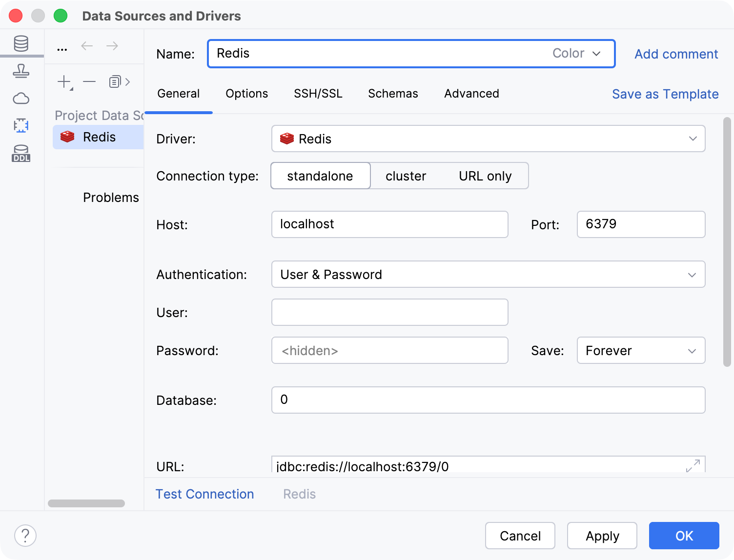Select URL only connection type
Viewport: 734px width, 560px height.
click(x=485, y=176)
